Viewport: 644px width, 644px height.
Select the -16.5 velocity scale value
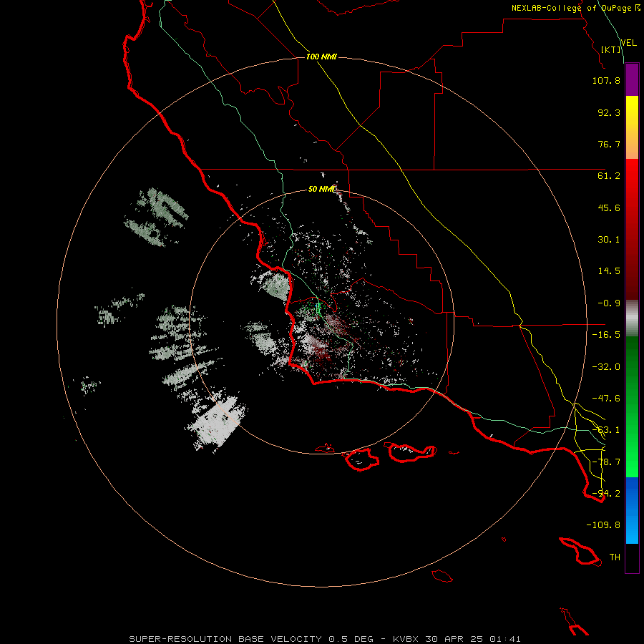tap(606, 335)
